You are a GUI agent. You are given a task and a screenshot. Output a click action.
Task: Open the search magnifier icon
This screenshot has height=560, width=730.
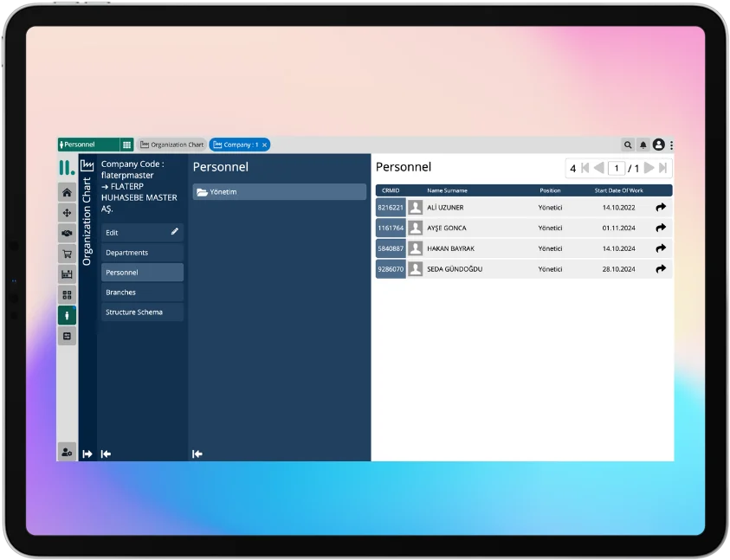click(628, 145)
